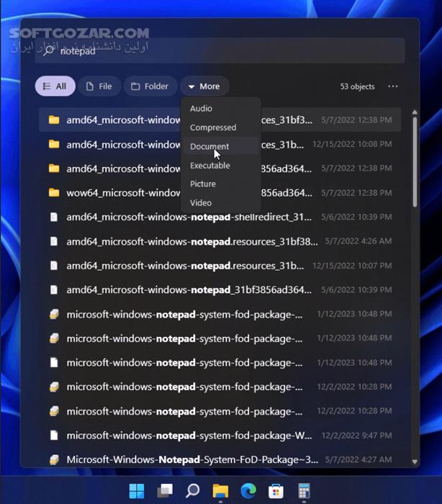
Task: Open Microsoft Store from the taskbar
Action: (x=276, y=491)
